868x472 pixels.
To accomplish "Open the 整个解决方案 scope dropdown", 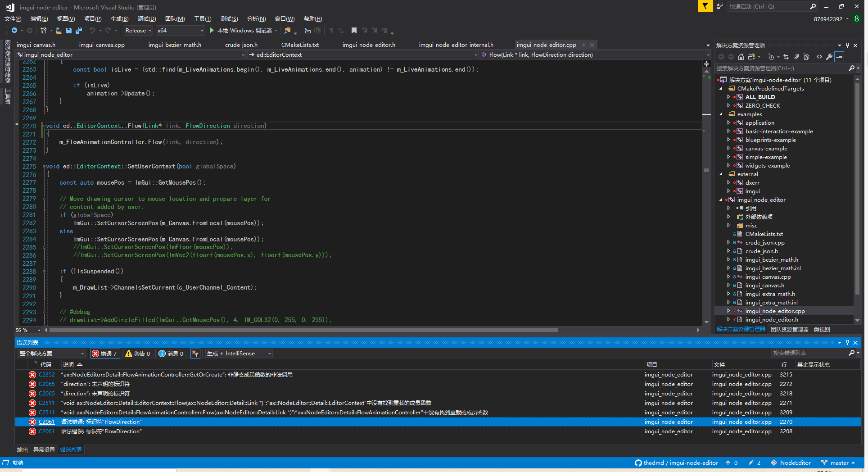I will pos(51,354).
